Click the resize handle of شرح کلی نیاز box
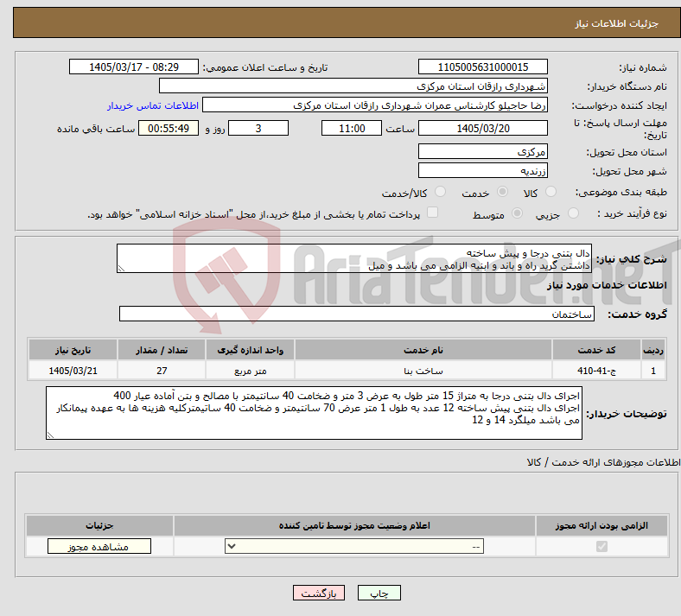The image size is (681, 616). [121, 269]
